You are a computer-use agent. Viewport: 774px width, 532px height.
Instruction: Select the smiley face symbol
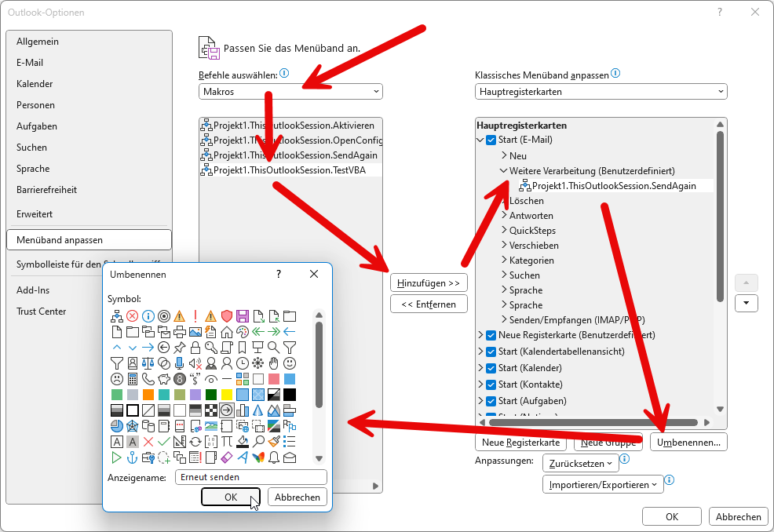(x=290, y=363)
